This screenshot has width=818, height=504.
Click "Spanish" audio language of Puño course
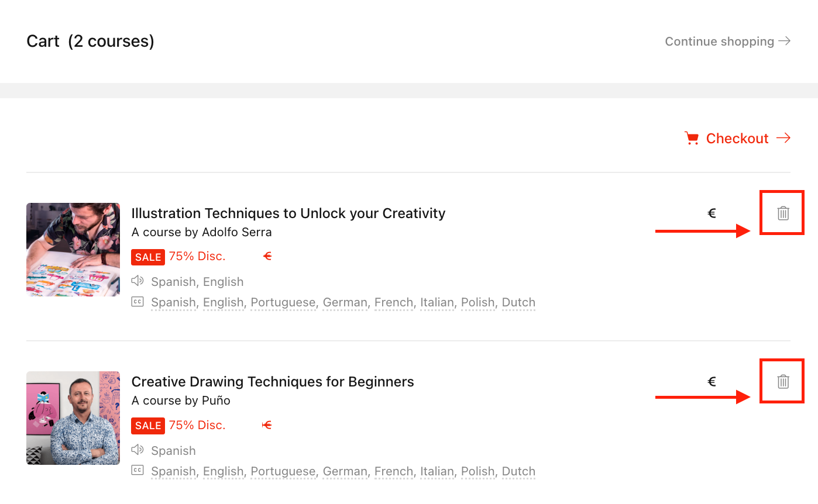(x=173, y=451)
